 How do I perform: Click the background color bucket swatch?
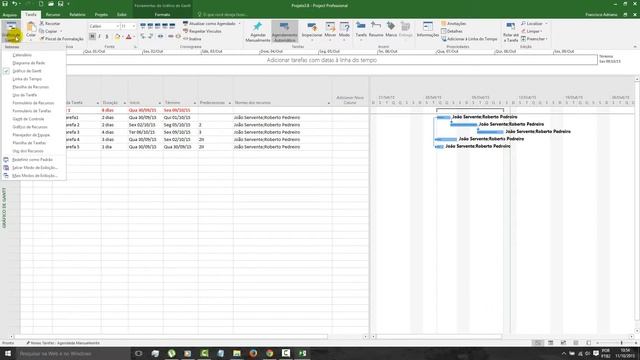point(117,37)
